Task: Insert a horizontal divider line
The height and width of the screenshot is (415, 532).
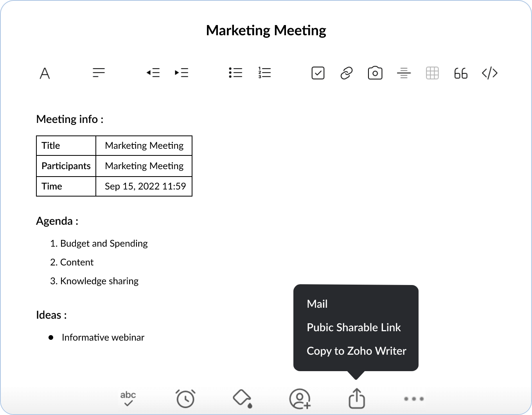Action: (x=404, y=73)
